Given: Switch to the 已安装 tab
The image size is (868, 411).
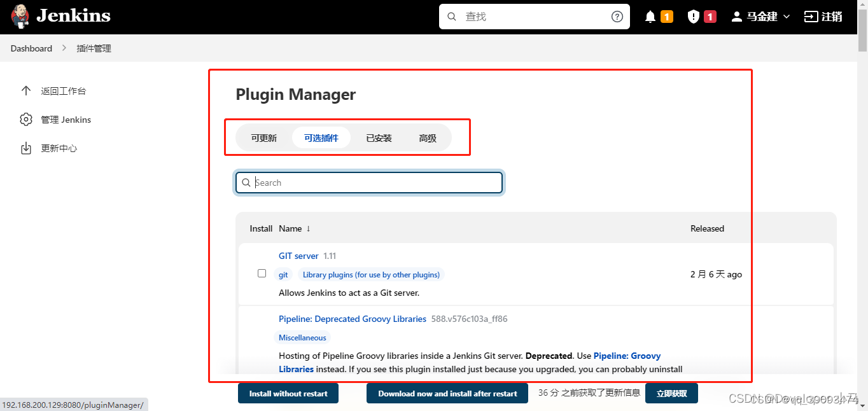Looking at the screenshot, I should click(379, 138).
